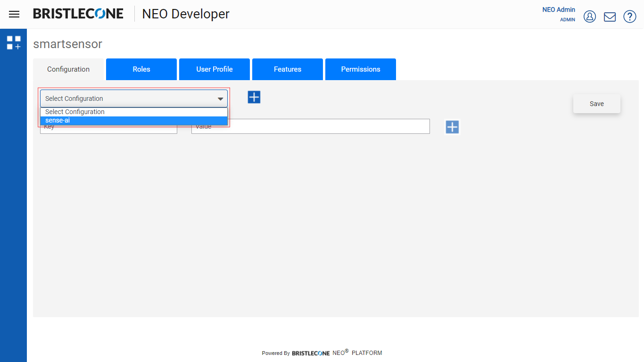Image resolution: width=644 pixels, height=362 pixels.
Task: Open the apps grid icon in sidebar
Action: 14,42
